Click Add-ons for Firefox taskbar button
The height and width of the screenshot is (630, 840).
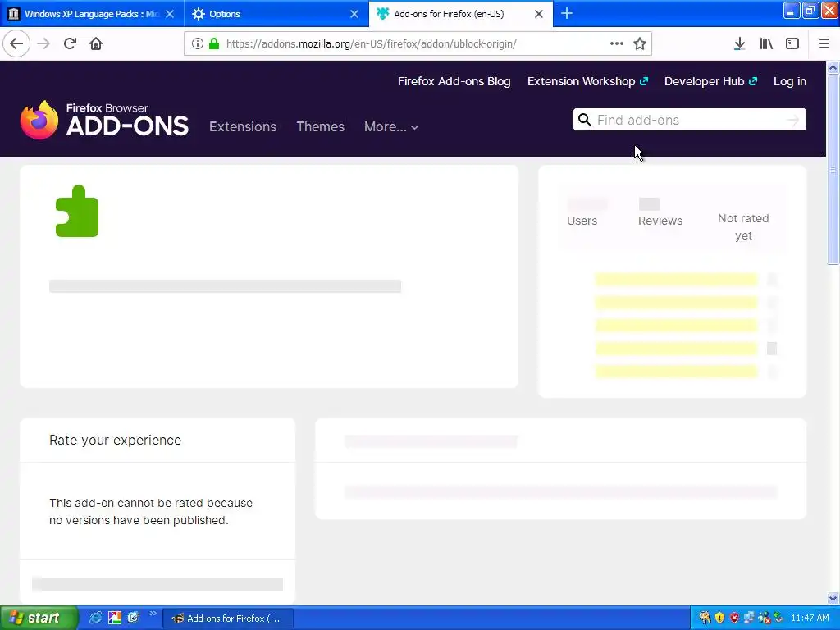point(228,619)
